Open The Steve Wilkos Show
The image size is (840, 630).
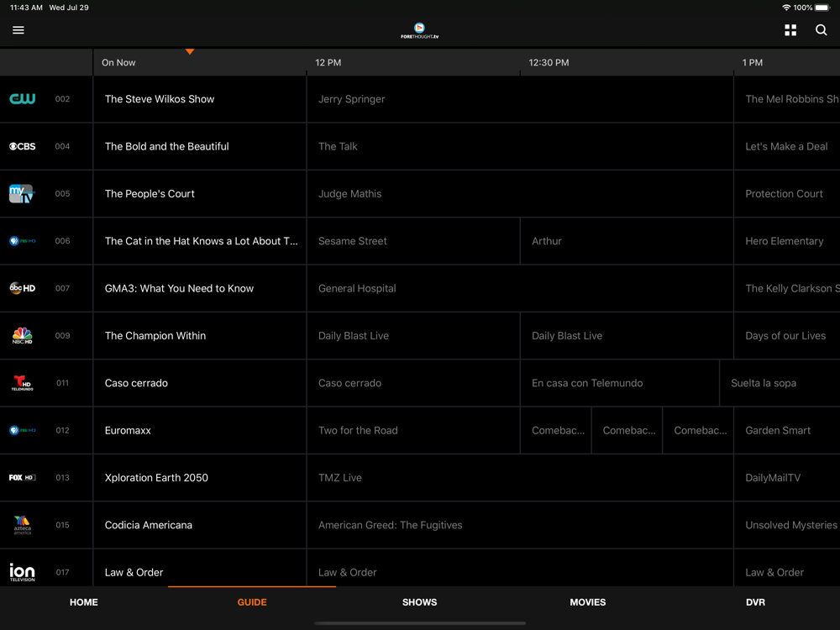coord(200,99)
